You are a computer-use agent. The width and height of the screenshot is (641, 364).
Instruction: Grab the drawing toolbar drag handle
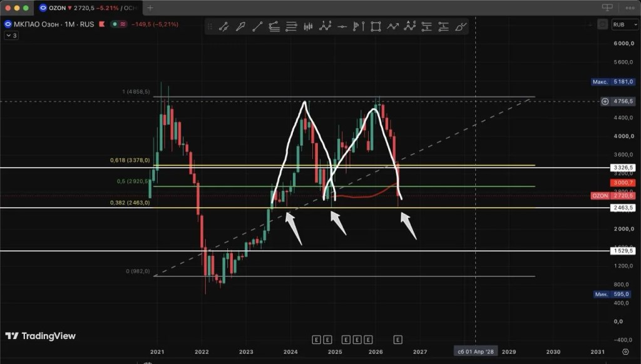(210, 26)
